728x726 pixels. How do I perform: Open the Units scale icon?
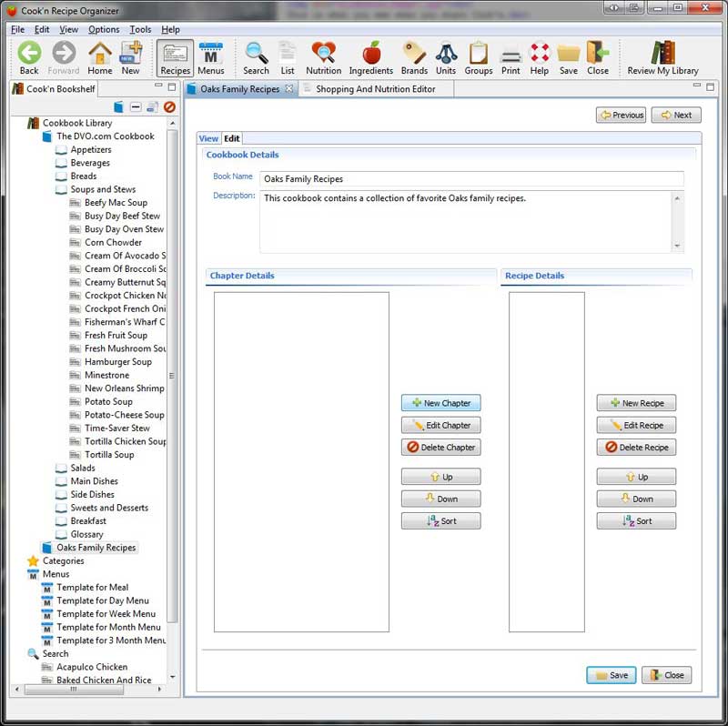click(x=446, y=58)
